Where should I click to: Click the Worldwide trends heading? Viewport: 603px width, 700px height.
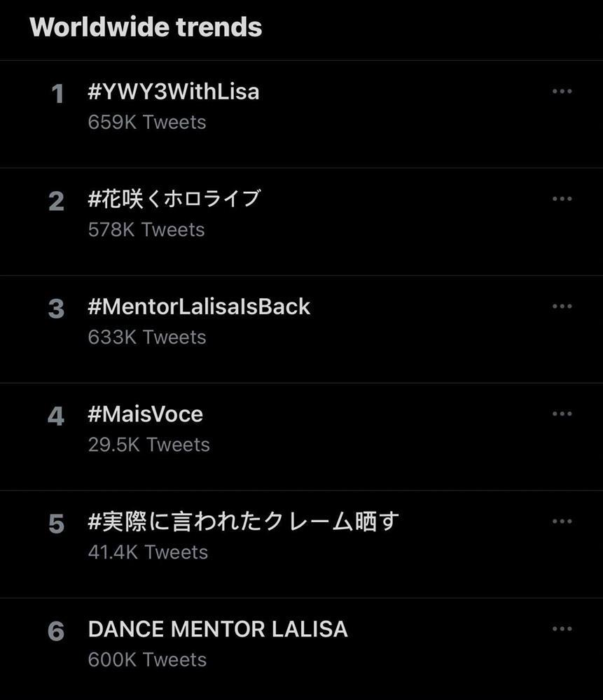(146, 27)
